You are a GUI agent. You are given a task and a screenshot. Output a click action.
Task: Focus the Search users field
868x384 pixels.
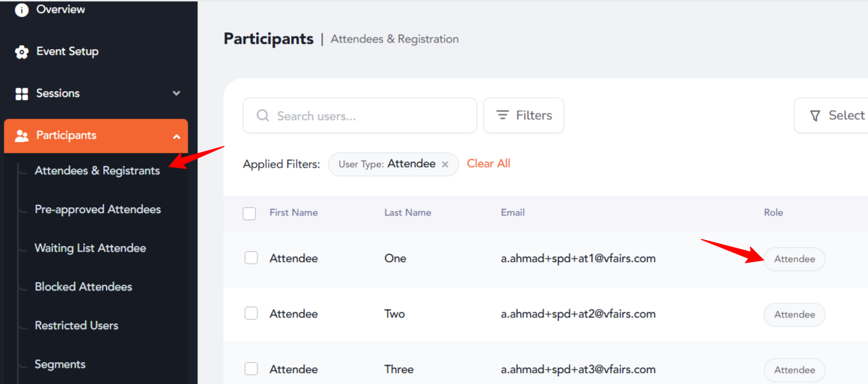(x=359, y=116)
